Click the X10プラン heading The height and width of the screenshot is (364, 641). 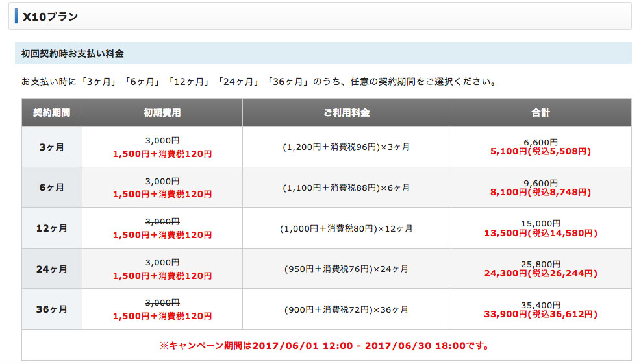(x=50, y=17)
